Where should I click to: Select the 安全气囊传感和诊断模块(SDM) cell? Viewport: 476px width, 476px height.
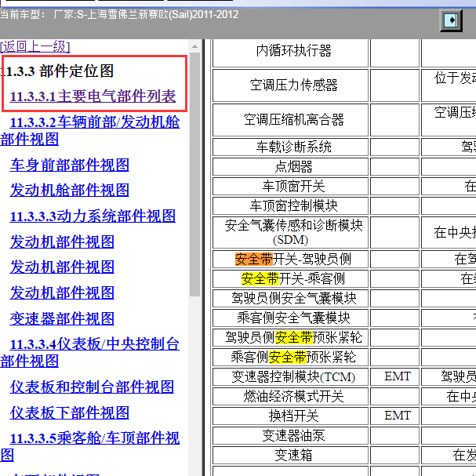[290, 233]
